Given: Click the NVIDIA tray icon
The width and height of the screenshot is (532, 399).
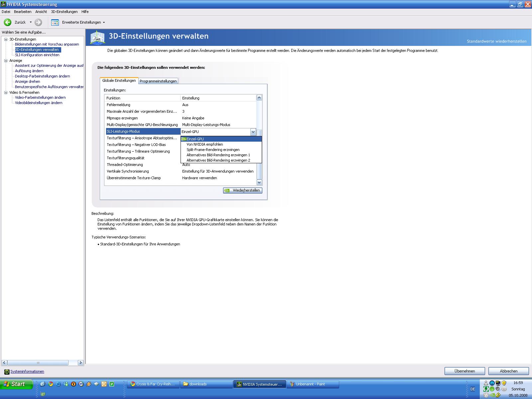Looking at the screenshot, I should 492,395.
